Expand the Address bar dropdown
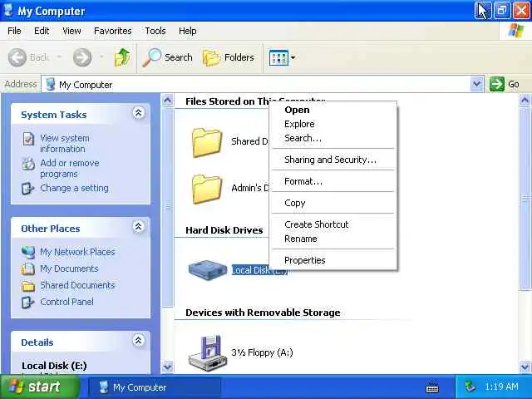532x399 pixels. 476,84
